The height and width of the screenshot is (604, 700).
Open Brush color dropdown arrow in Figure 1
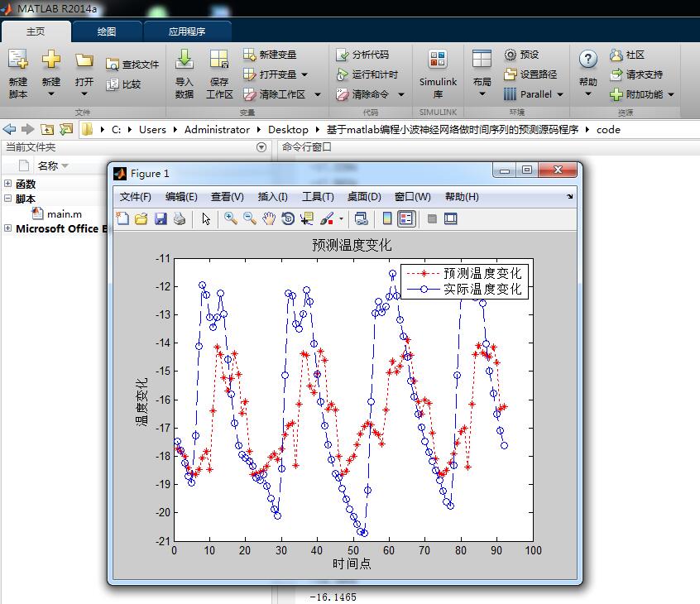click(x=341, y=218)
